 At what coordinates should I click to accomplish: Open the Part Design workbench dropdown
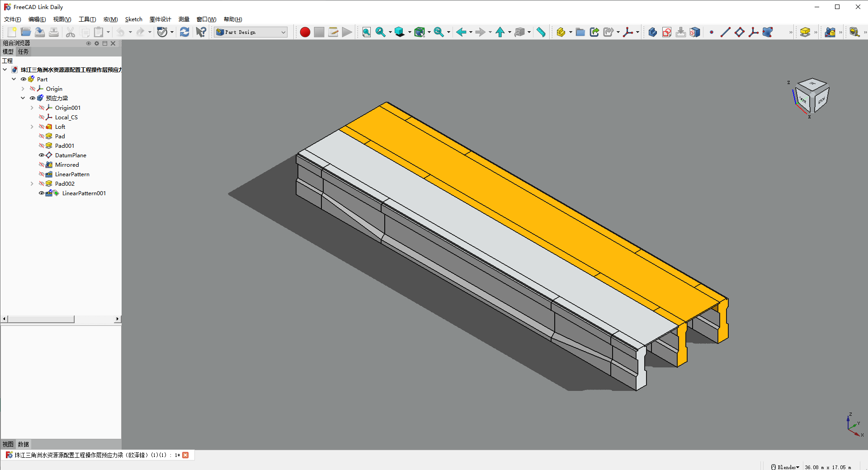coord(251,32)
